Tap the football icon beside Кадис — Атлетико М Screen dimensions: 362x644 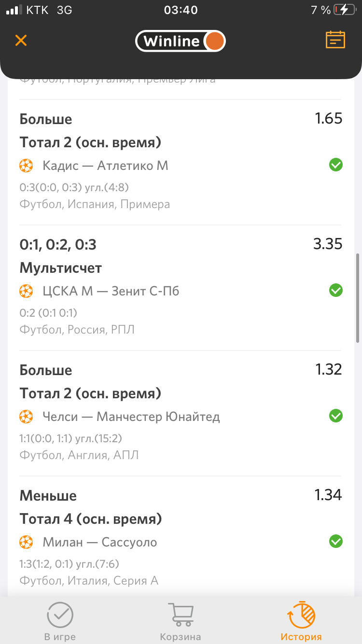(26, 166)
